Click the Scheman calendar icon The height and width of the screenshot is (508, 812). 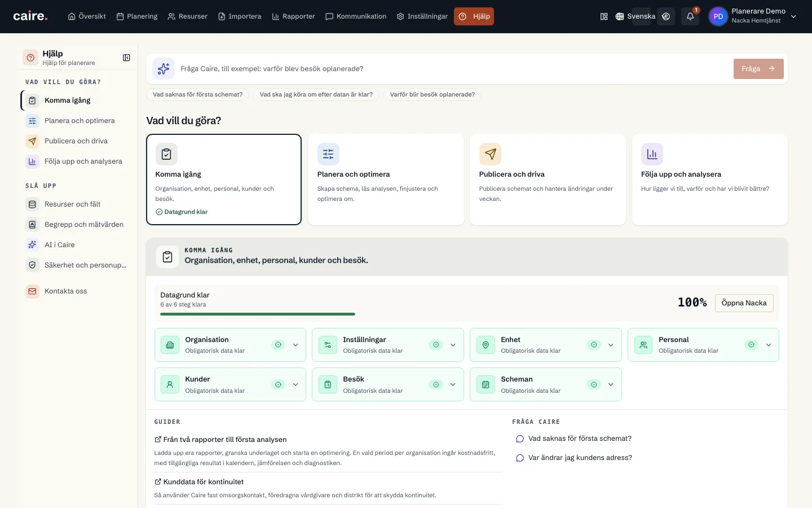pos(486,384)
